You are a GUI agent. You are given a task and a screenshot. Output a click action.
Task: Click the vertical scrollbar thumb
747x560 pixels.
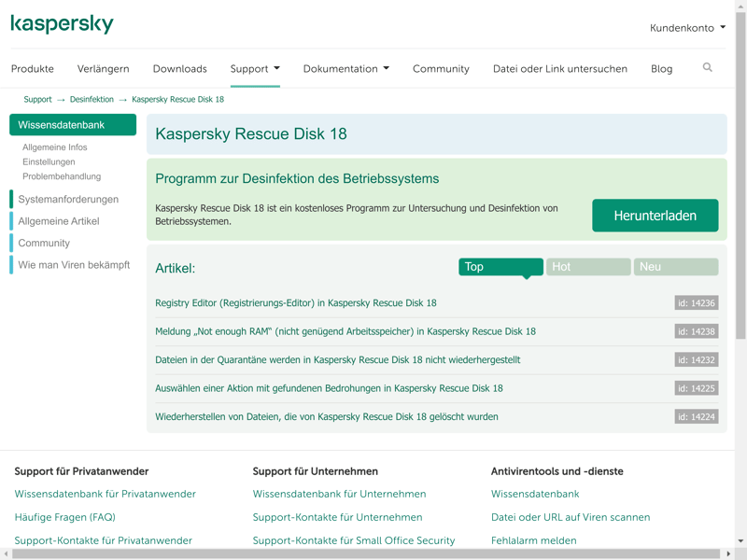(x=740, y=175)
